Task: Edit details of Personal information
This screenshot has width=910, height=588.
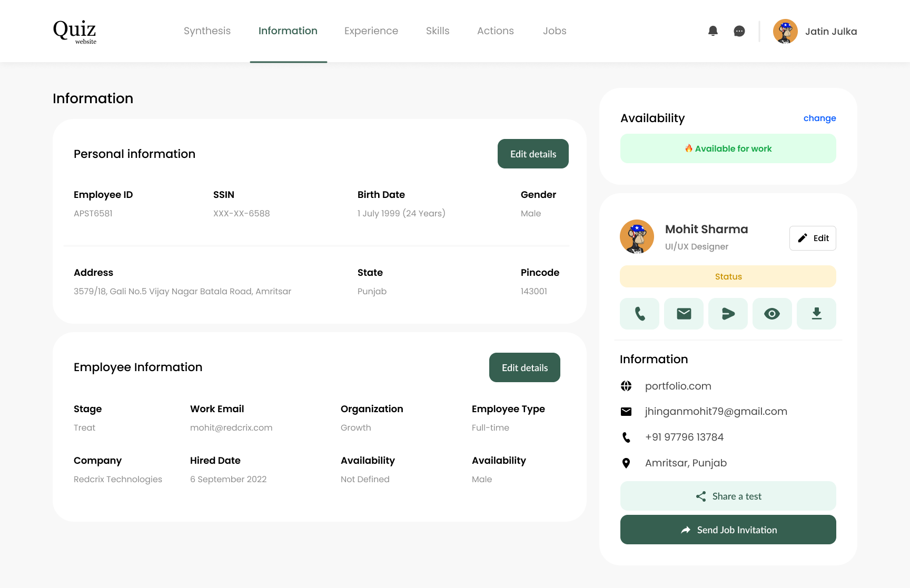Action: pos(533,154)
